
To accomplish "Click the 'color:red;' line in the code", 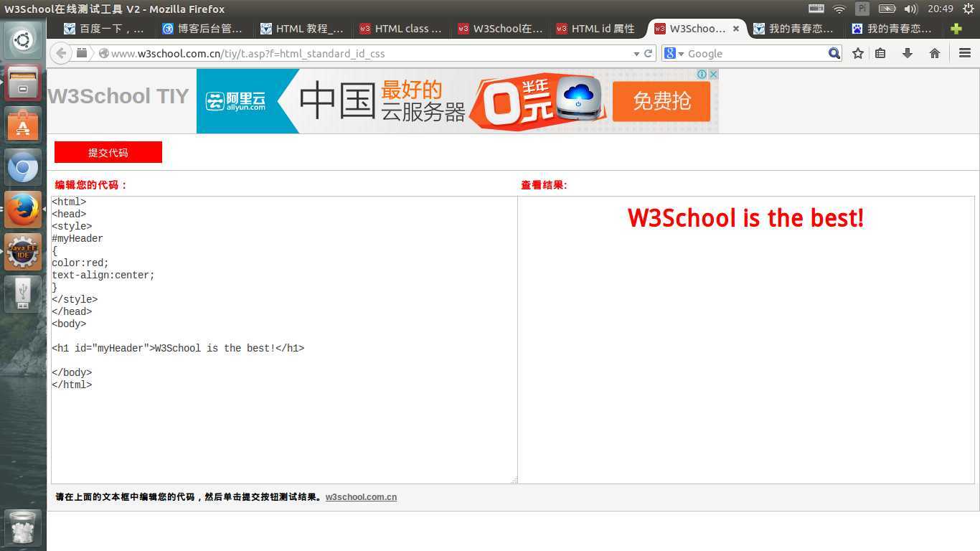I will click(x=80, y=263).
